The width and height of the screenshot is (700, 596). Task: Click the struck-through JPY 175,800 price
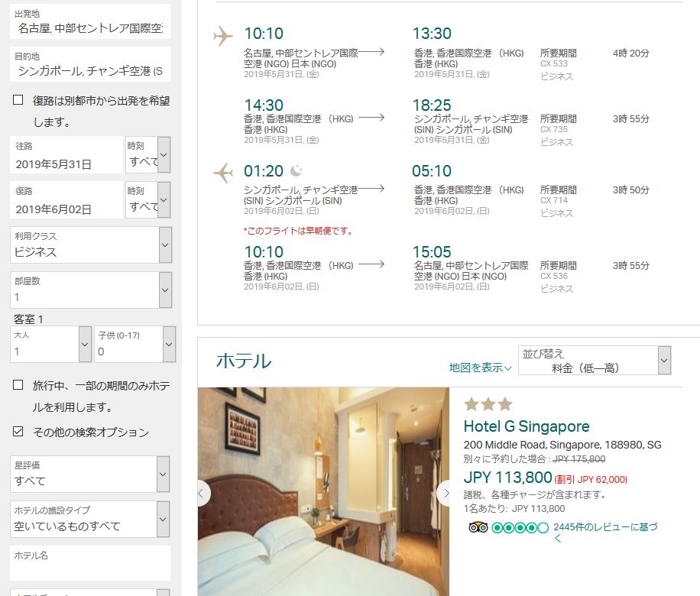[579, 459]
